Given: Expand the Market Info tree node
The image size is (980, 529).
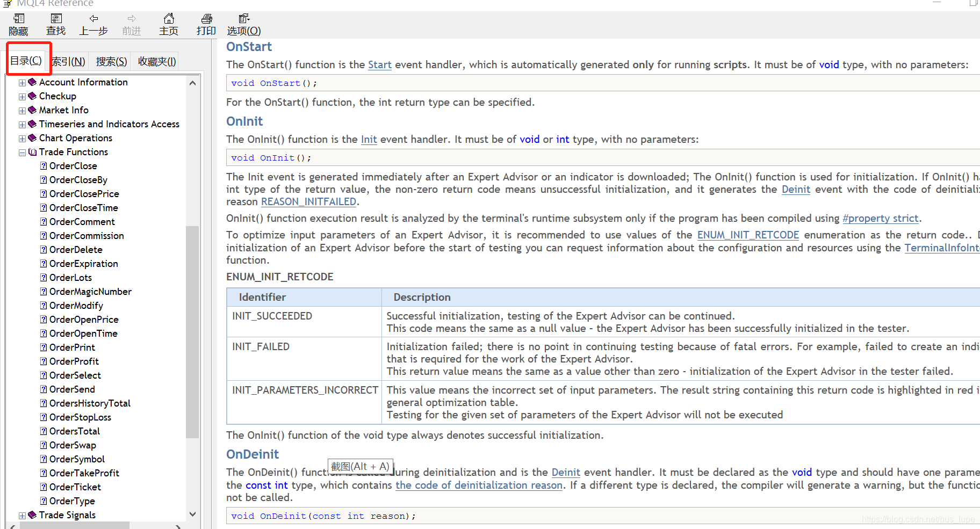Looking at the screenshot, I should pos(22,111).
